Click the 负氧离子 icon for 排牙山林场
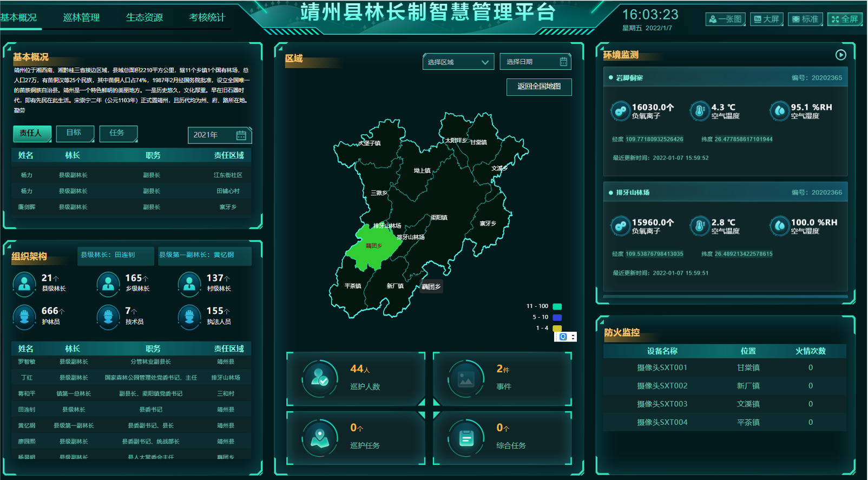Screen dimensions: 868x480 click(620, 226)
